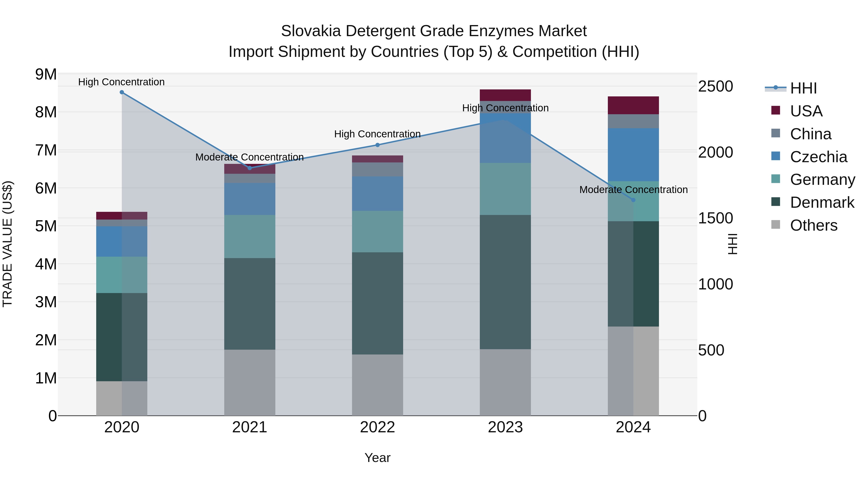
Task: Click the 2024 China bar segment
Action: [x=633, y=121]
